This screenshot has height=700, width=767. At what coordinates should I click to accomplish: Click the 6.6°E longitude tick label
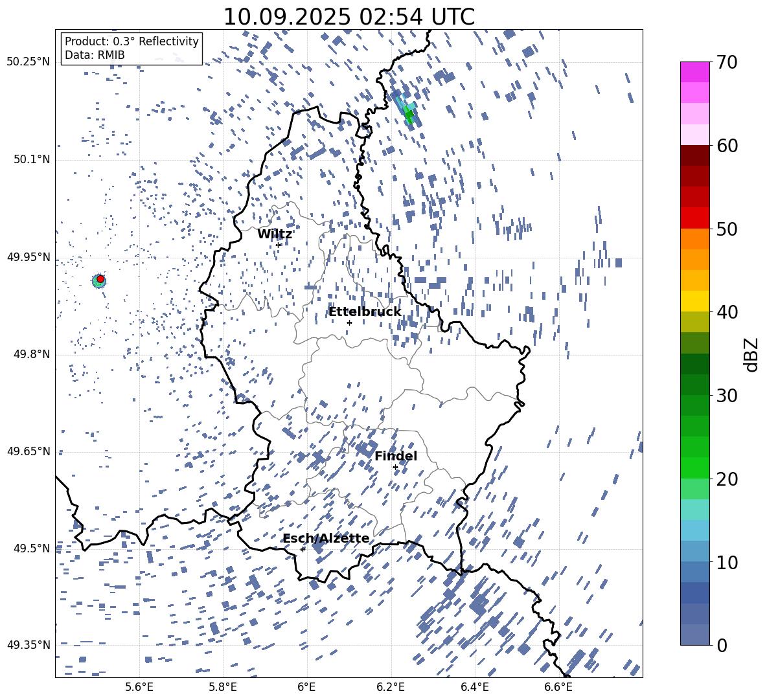558,687
